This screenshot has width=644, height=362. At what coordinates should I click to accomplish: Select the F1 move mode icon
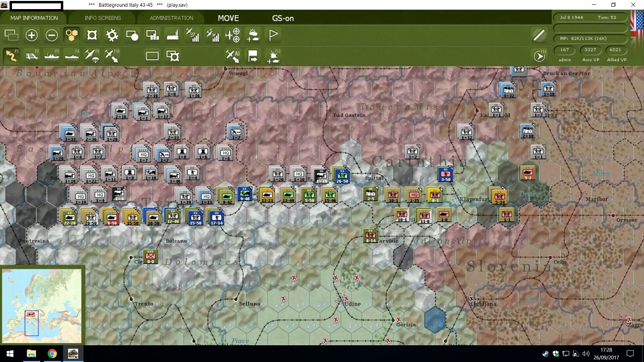(x=11, y=56)
